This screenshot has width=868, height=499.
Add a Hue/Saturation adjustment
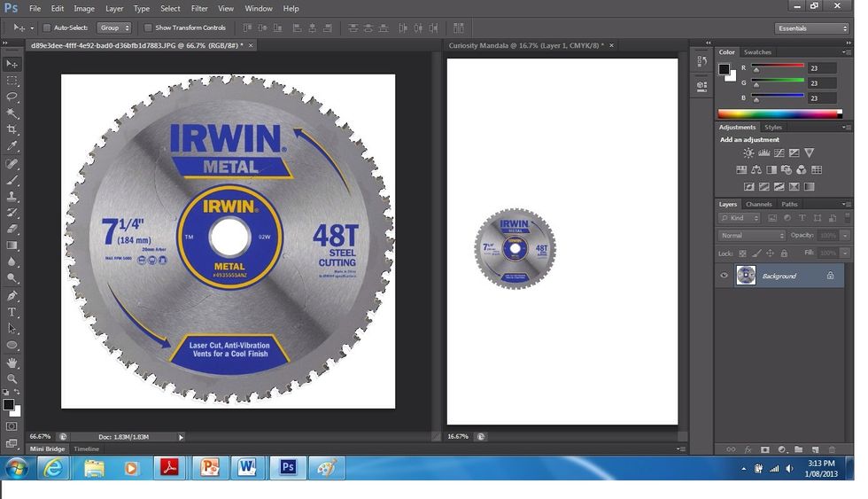tap(741, 169)
